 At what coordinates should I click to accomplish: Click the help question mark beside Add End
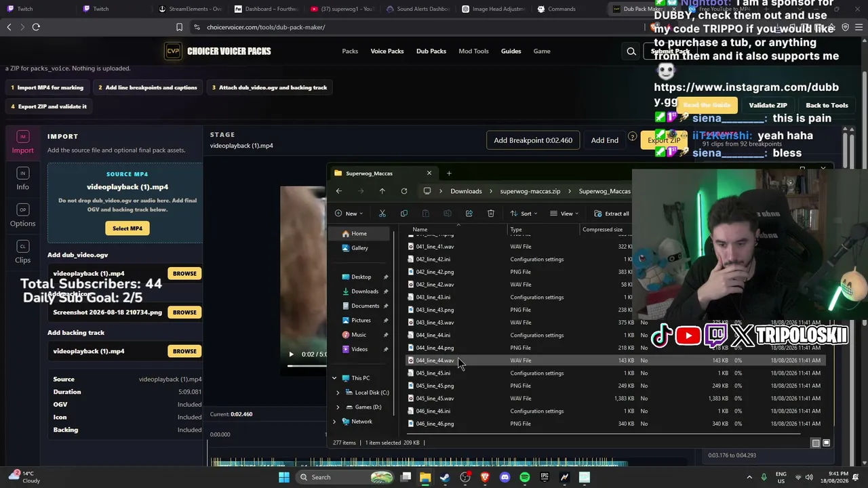pos(632,137)
